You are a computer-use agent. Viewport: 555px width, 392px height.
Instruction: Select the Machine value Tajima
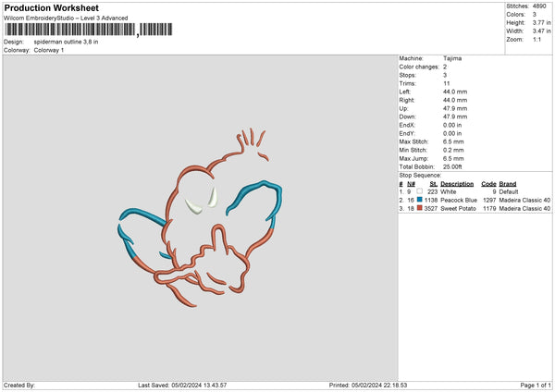(x=452, y=58)
